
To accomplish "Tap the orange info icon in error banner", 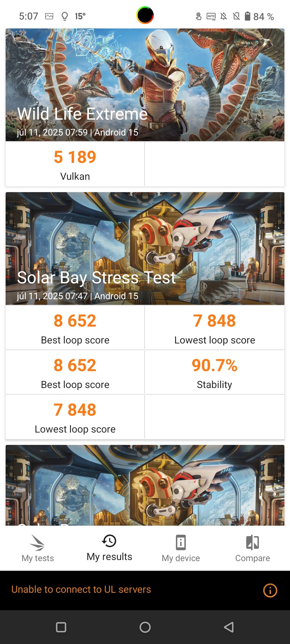I will coord(270,590).
